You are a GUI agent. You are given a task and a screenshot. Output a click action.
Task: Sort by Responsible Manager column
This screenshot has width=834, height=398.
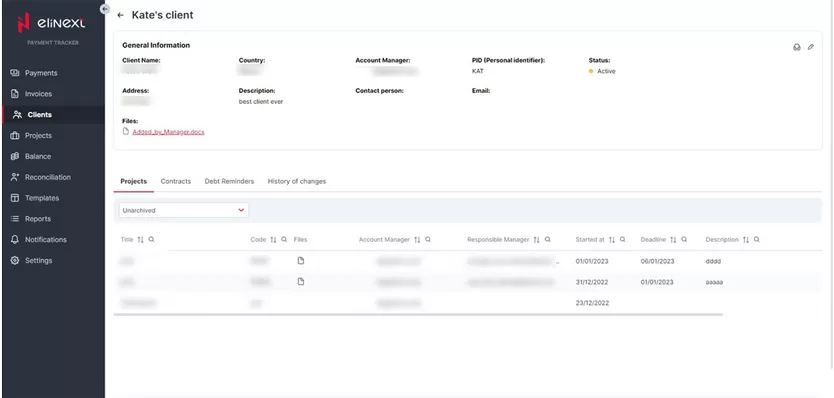click(x=537, y=240)
